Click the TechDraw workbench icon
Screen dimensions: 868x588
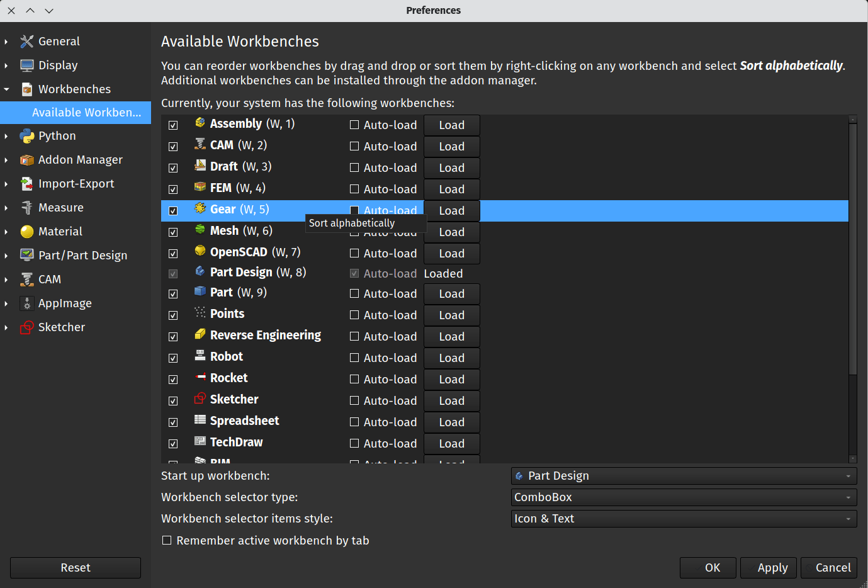200,442
